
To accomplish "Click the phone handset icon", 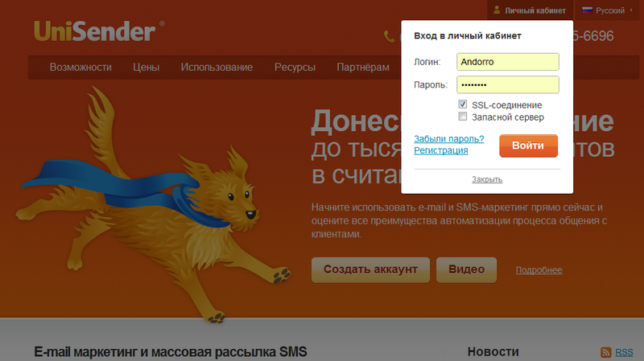I will 389,36.
